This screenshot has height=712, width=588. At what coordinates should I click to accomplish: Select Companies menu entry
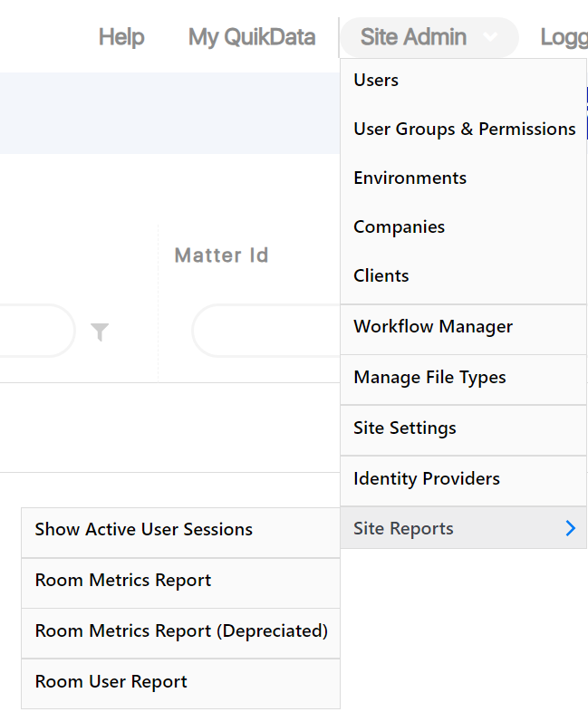pyautogui.click(x=463, y=227)
